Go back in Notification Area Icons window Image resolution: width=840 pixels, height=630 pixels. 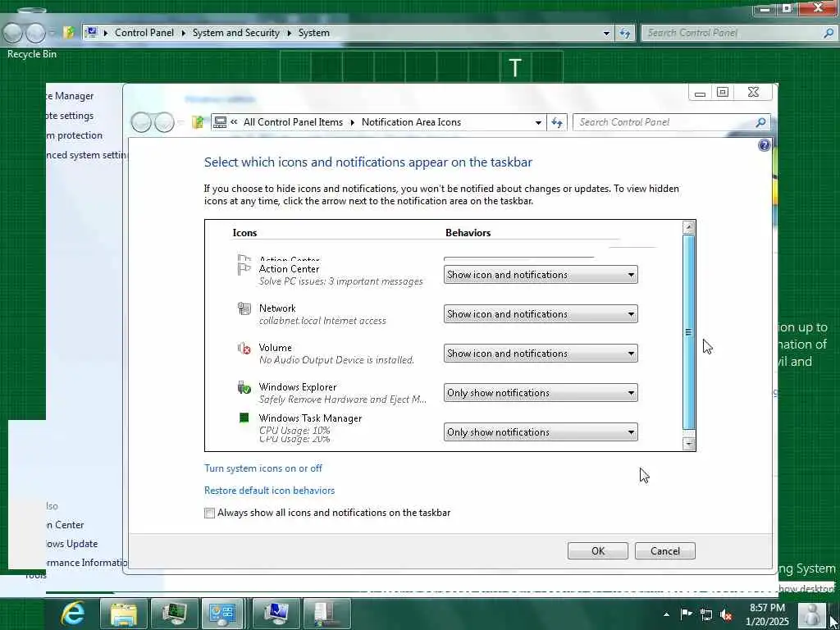[141, 122]
